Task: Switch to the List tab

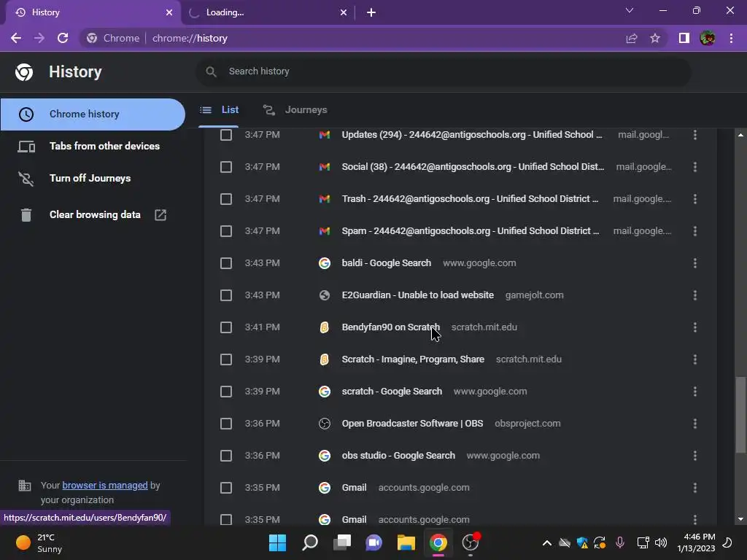Action: (x=219, y=110)
